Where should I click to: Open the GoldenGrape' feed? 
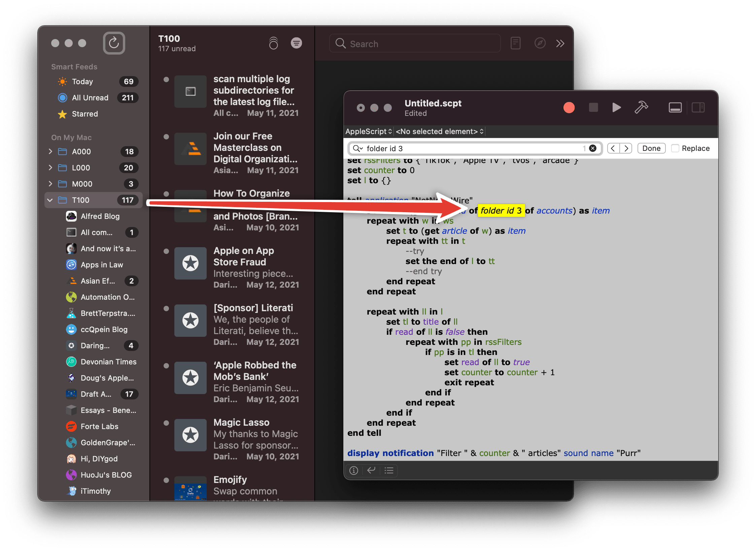94,443
